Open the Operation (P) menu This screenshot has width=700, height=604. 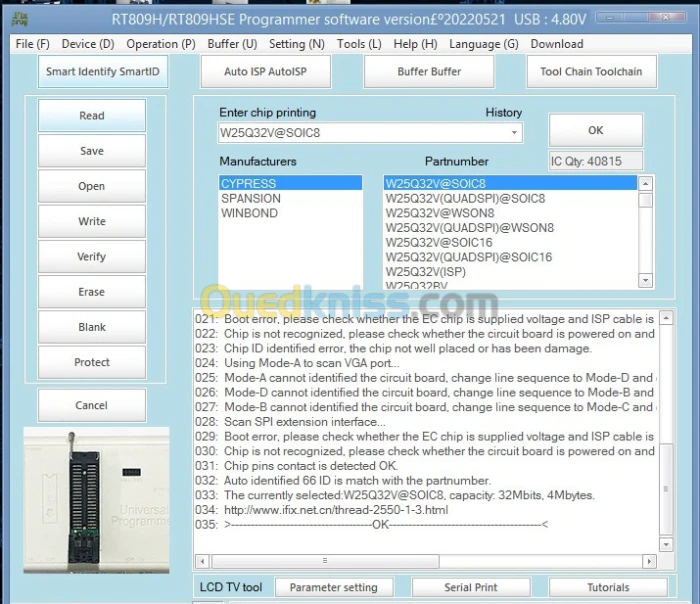click(161, 44)
